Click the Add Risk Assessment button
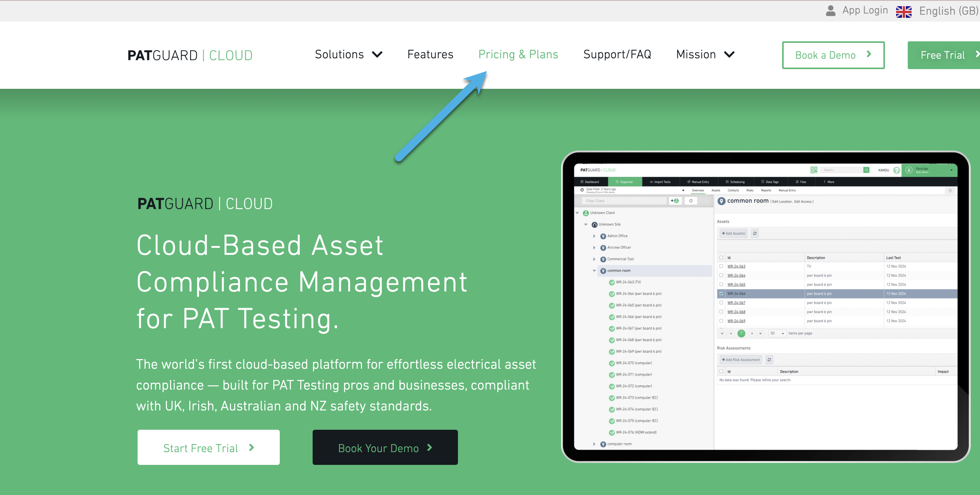This screenshot has height=495, width=980. pyautogui.click(x=741, y=360)
